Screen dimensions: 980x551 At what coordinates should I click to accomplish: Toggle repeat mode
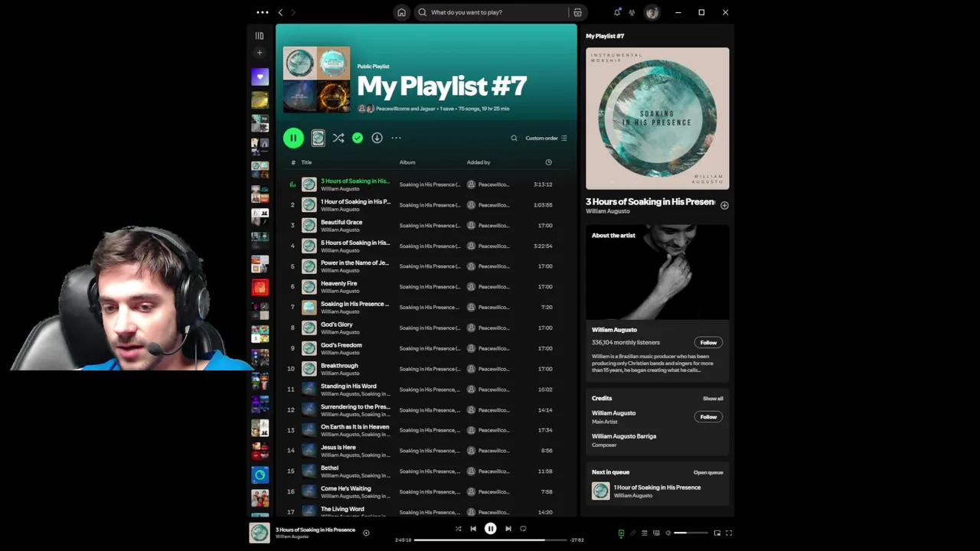523,529
